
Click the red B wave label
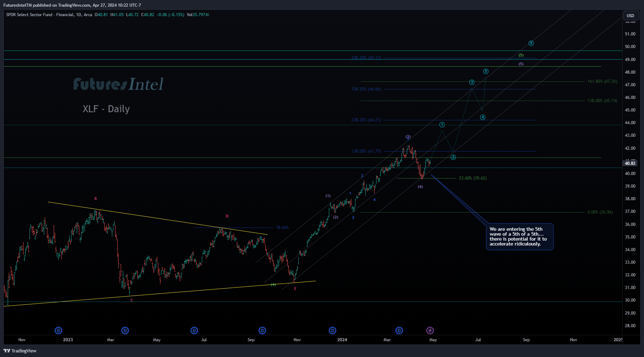[95, 198]
